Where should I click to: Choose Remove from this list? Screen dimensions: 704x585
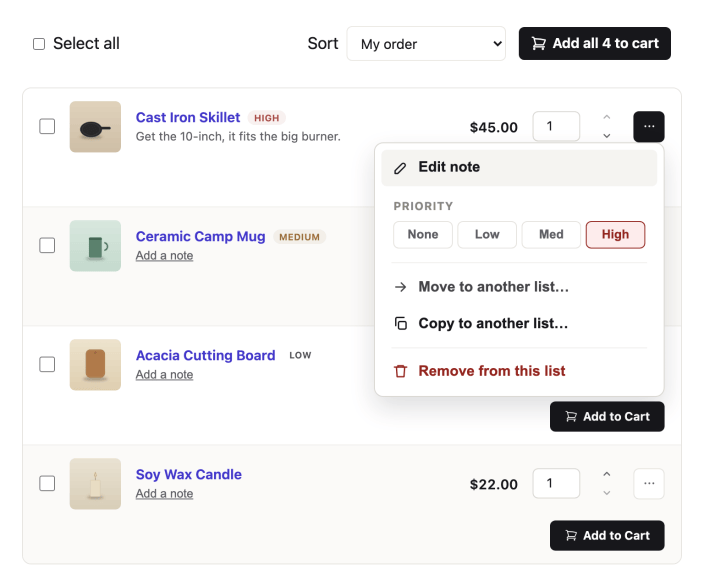(x=519, y=371)
